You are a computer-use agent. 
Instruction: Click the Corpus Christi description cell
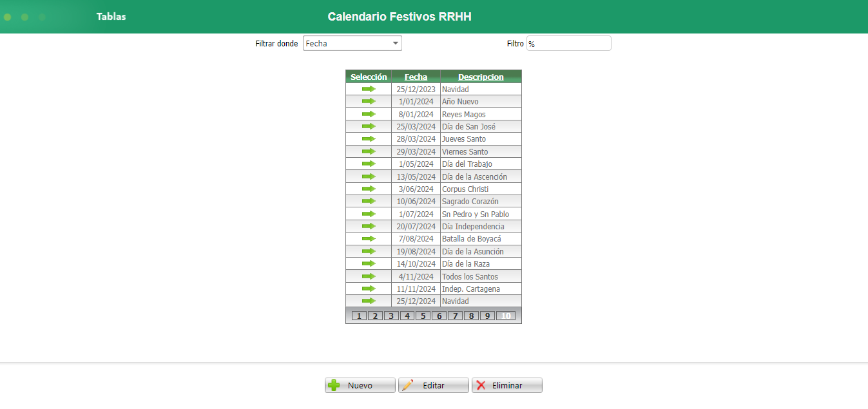pos(481,189)
